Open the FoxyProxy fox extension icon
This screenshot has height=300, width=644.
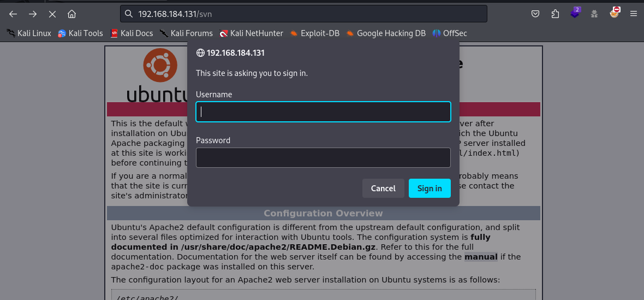(x=615, y=13)
